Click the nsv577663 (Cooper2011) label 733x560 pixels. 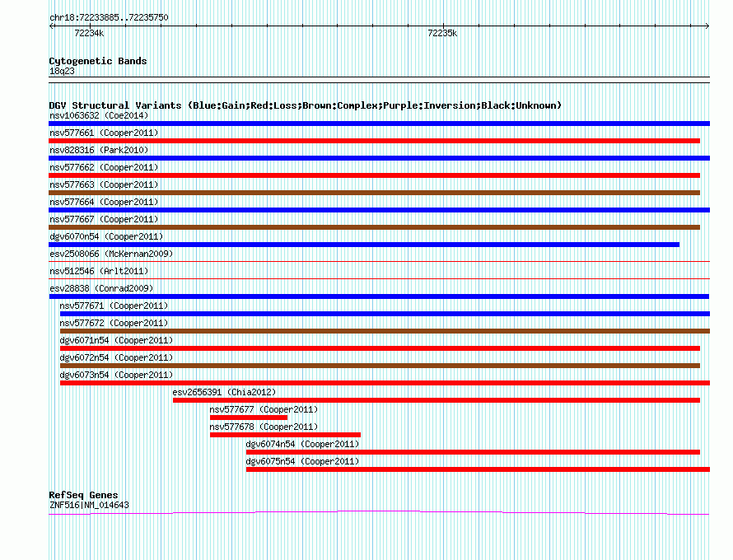tap(104, 184)
